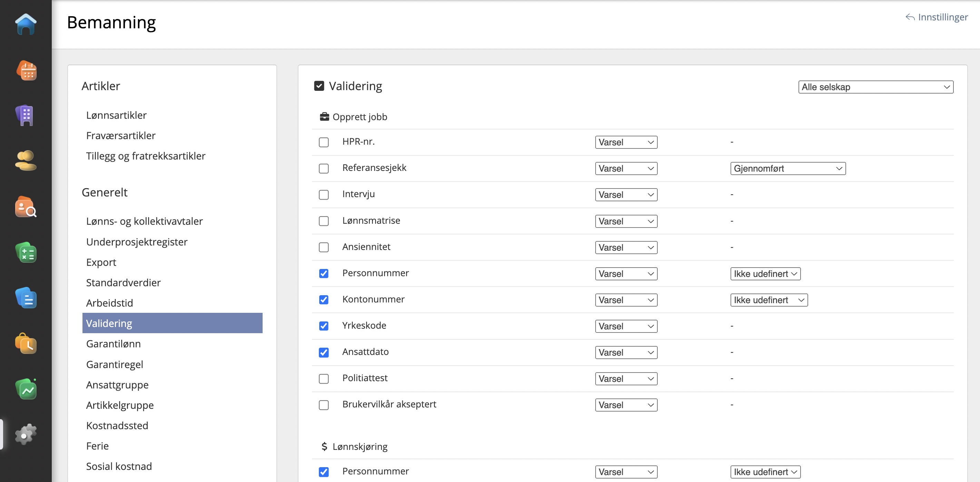Go back to Innstillinger

point(936,17)
